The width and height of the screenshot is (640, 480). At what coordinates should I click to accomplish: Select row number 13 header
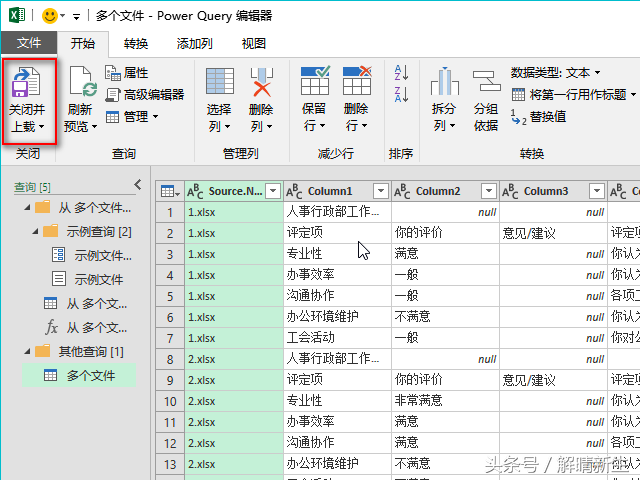(x=170, y=464)
